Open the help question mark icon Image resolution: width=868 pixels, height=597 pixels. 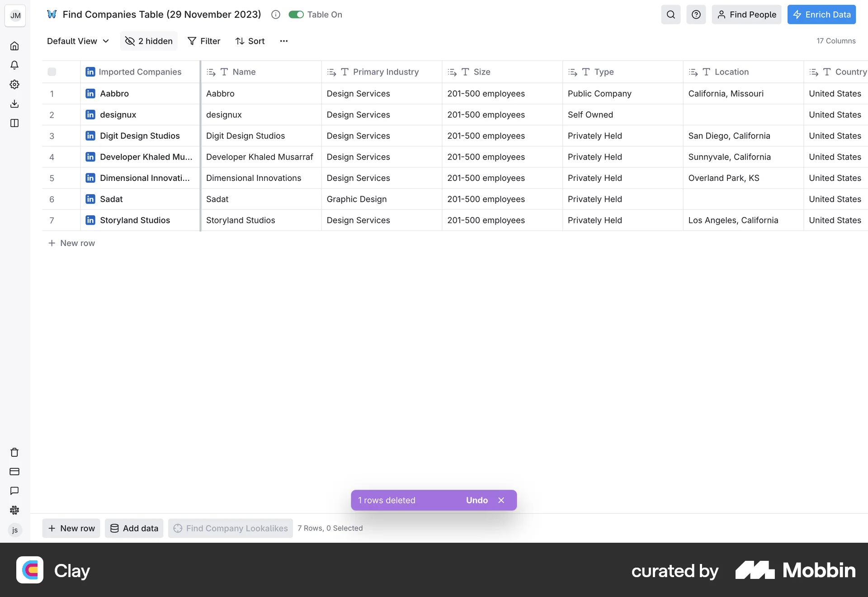pos(696,14)
